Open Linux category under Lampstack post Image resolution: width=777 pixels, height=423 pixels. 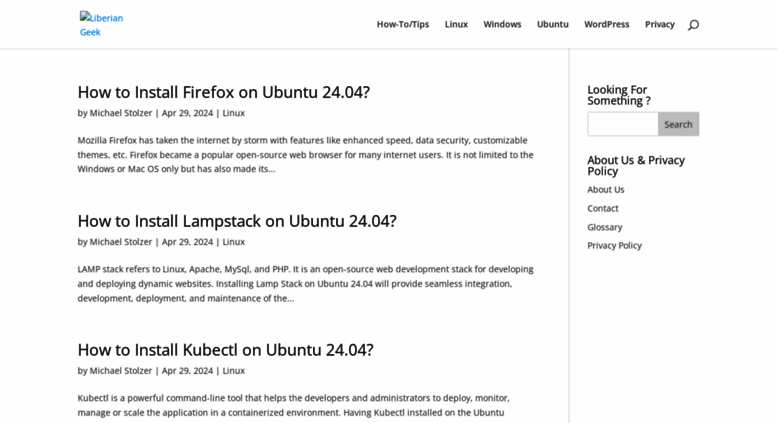pyautogui.click(x=233, y=242)
